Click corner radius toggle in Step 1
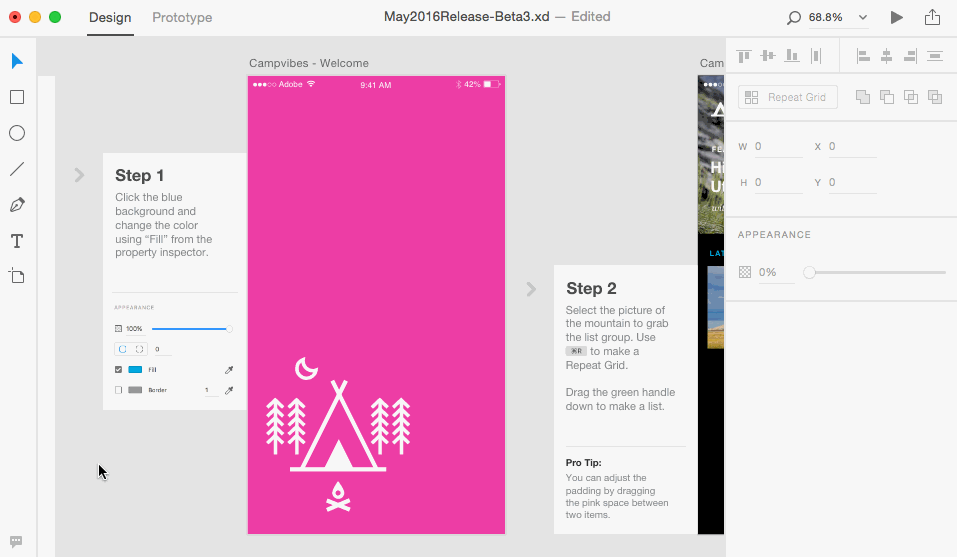This screenshot has height=557, width=957. [131, 350]
